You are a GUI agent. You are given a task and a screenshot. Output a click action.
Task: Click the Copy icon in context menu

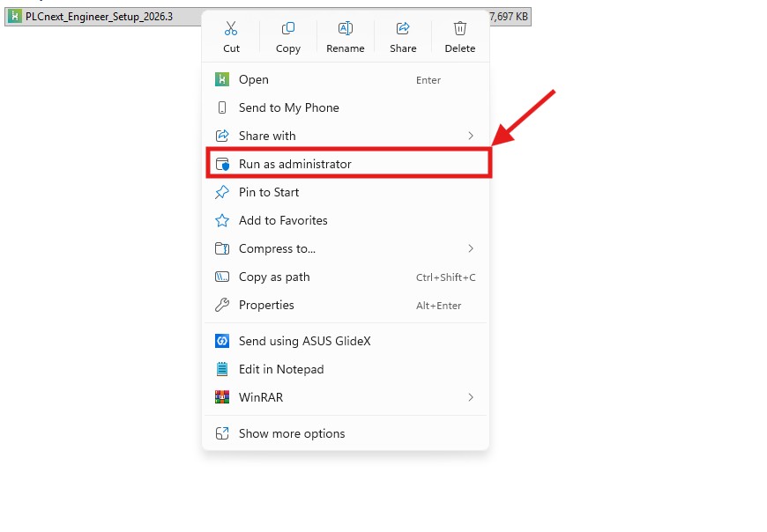[x=288, y=28]
